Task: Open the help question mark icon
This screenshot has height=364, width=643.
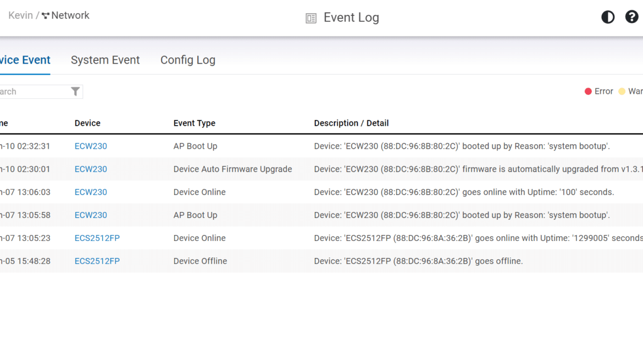Action: [631, 17]
